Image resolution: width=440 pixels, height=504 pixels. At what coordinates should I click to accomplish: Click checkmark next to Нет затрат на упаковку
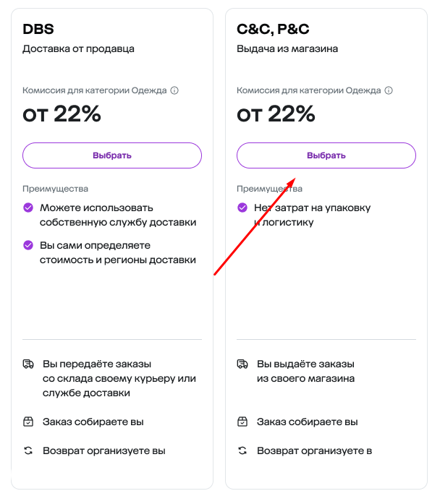point(242,208)
